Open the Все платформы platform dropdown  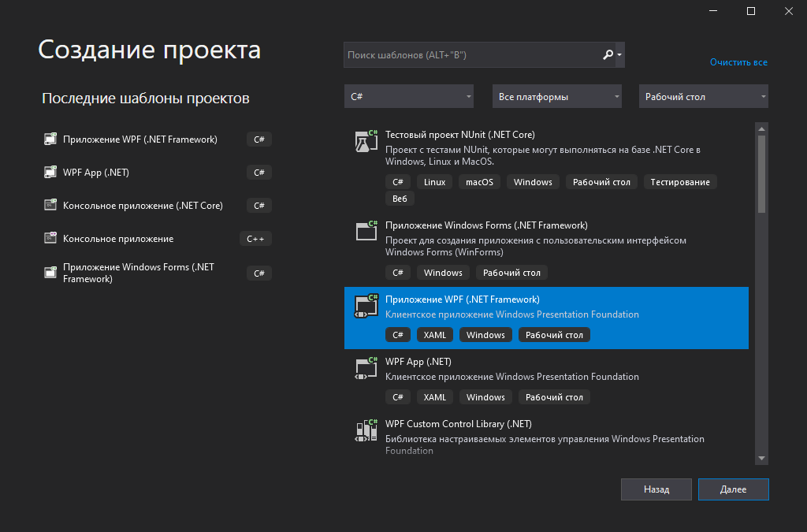tap(557, 96)
